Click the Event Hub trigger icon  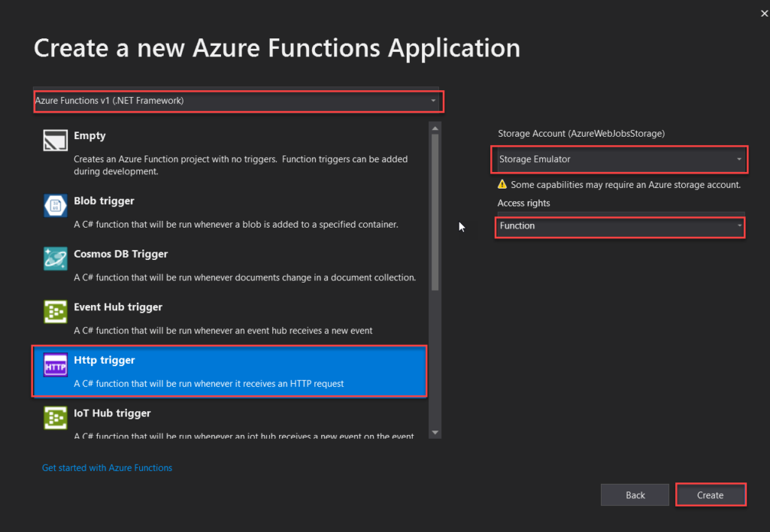pos(55,312)
